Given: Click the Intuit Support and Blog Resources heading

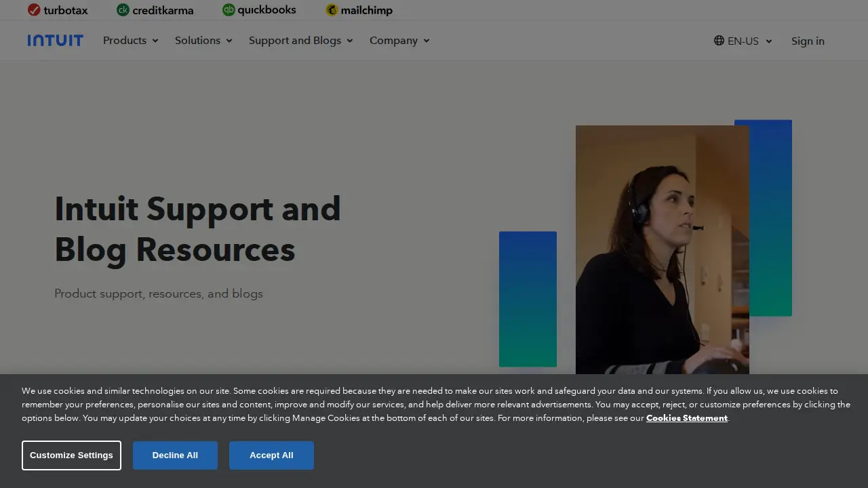Looking at the screenshot, I should pos(197,229).
